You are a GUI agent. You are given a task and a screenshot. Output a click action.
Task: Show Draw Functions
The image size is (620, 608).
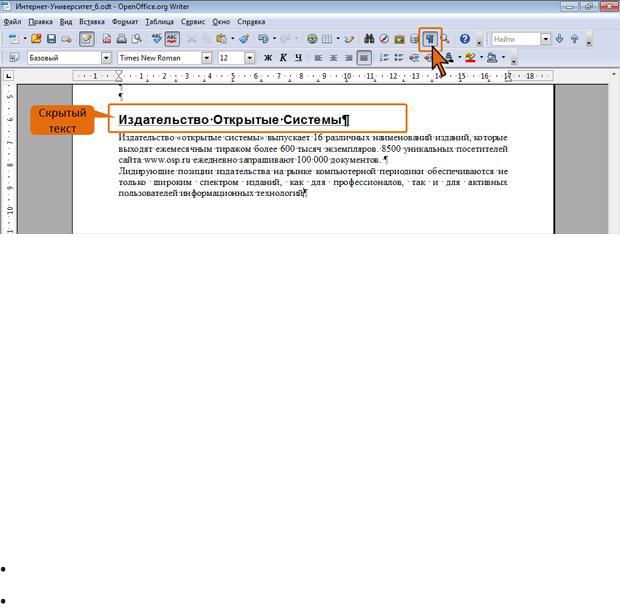[349, 39]
